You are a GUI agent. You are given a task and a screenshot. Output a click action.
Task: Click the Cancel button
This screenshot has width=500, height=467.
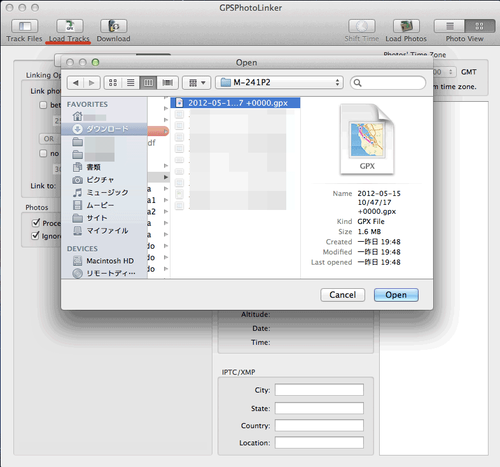[x=343, y=295]
